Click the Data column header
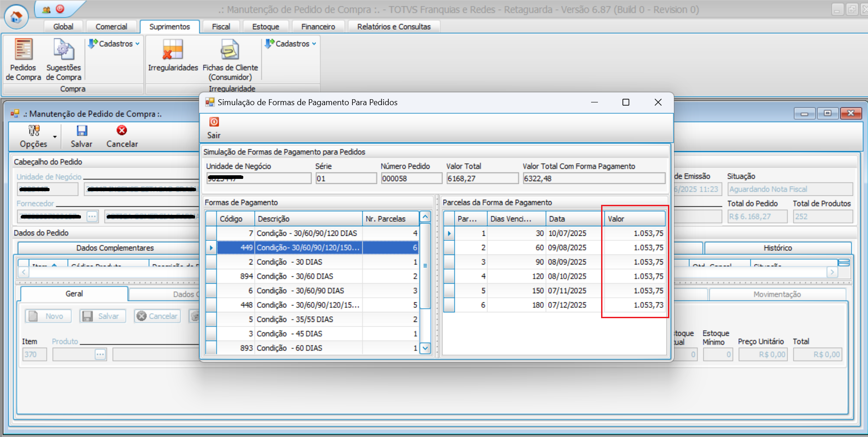Viewport: 868px width, 437px height. (x=575, y=219)
